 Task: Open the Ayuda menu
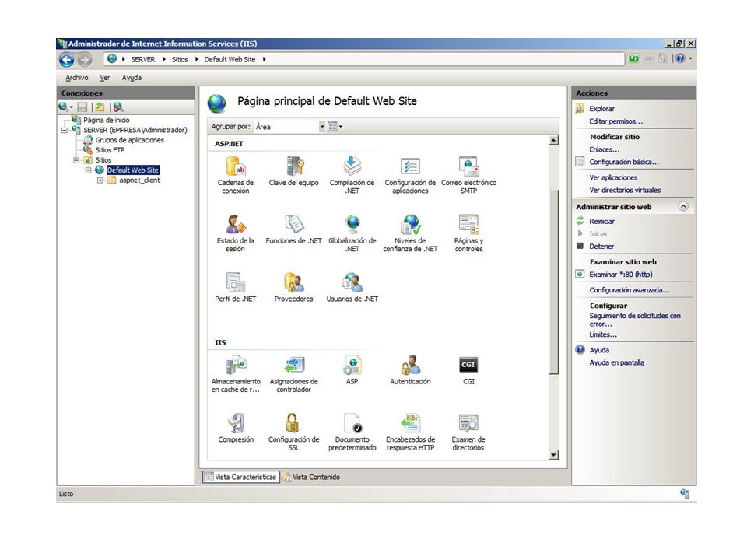coord(132,78)
